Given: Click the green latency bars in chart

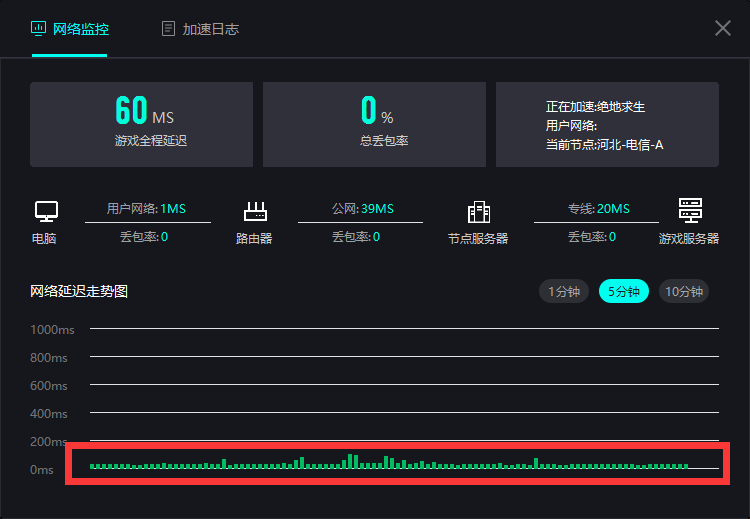Looking at the screenshot, I should point(390,463).
